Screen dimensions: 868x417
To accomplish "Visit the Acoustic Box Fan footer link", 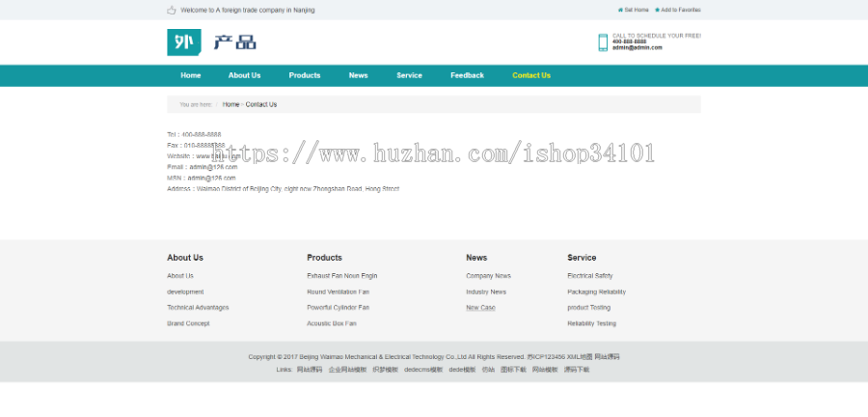I will coord(331,323).
